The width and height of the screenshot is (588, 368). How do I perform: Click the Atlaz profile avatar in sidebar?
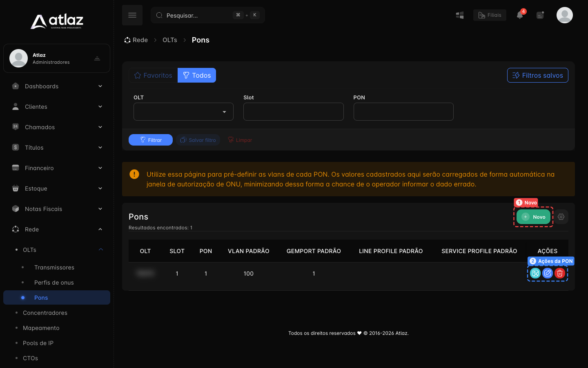tap(18, 58)
